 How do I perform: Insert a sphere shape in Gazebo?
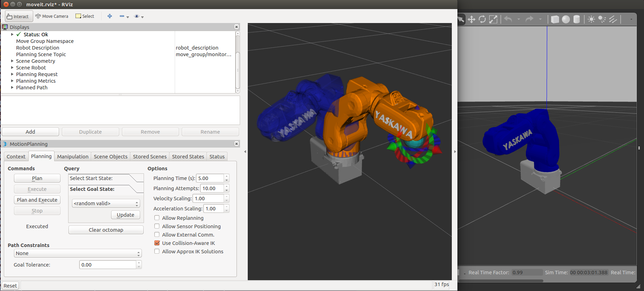pyautogui.click(x=566, y=19)
